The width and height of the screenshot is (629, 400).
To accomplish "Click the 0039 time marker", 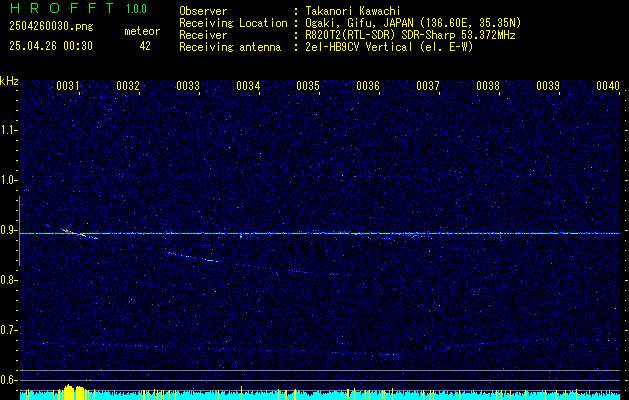I will pyautogui.click(x=548, y=86).
